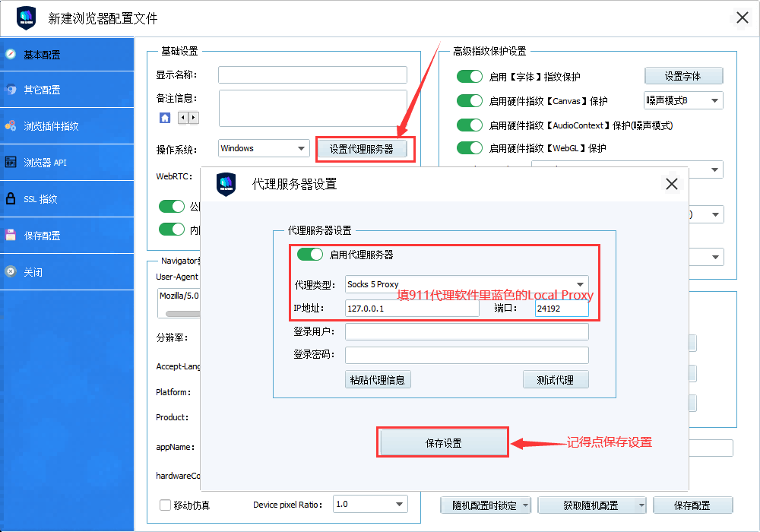Open 浏览插件指纹 sidebar icon
This screenshot has height=532, width=760.
pos(11,126)
